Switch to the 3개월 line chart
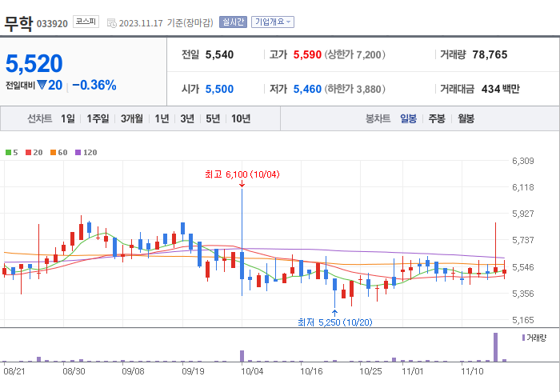The width and height of the screenshot is (560, 392). 132,118
